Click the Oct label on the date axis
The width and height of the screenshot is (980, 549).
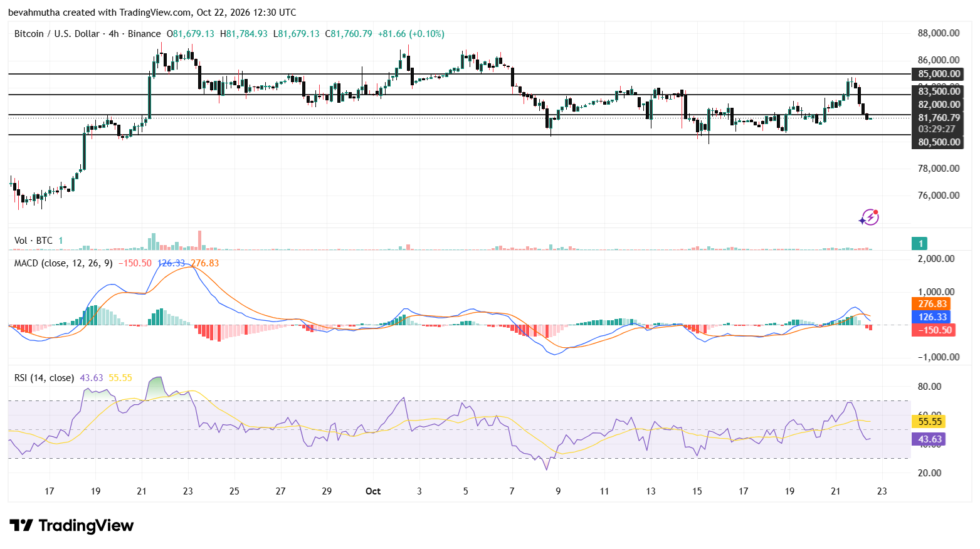(x=373, y=491)
